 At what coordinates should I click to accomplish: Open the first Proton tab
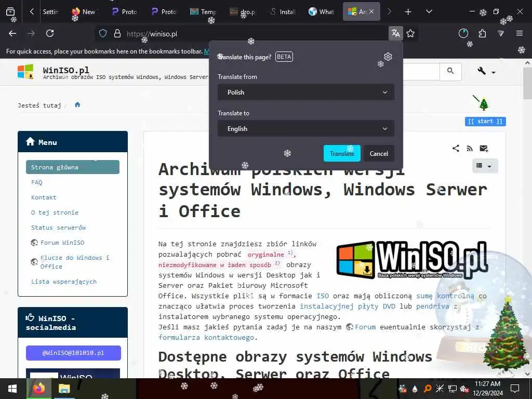click(x=125, y=11)
